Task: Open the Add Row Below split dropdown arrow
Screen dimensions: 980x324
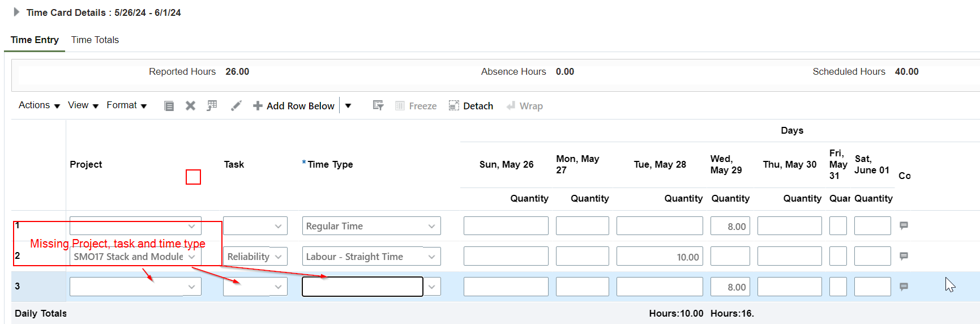Action: (348, 106)
